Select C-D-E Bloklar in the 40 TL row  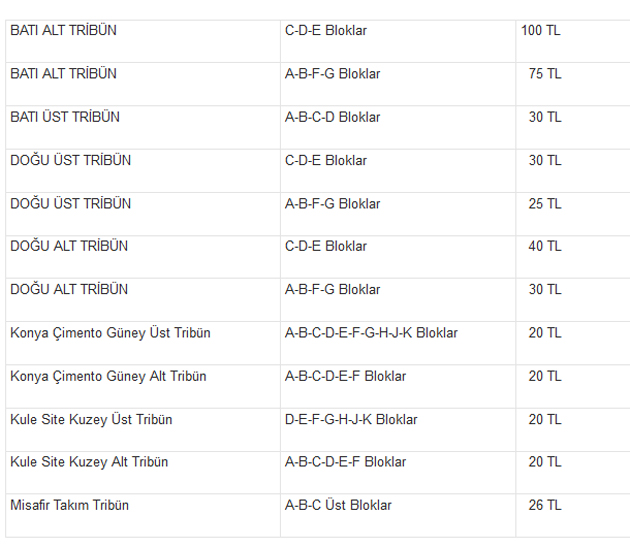pyautogui.click(x=325, y=246)
